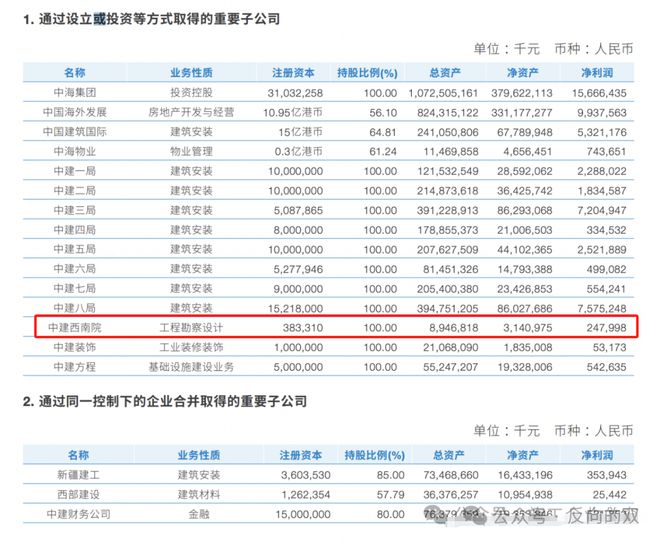Click the row name 中建一局
660x542 pixels.
(75, 171)
